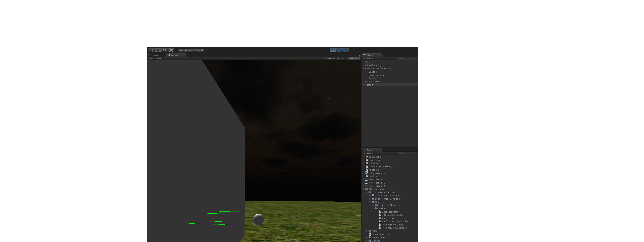Select Terrain object in Hierarchy panel
The height and width of the screenshot is (242, 644).
click(x=369, y=84)
